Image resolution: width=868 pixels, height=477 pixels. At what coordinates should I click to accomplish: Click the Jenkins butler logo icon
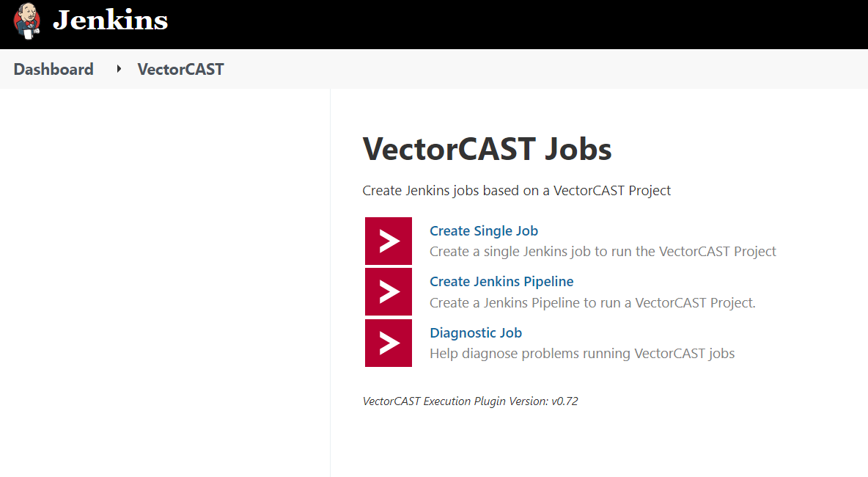(x=26, y=21)
